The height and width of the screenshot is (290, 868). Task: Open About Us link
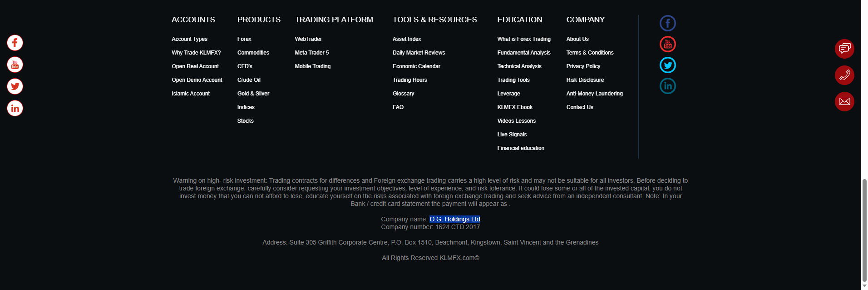577,39
